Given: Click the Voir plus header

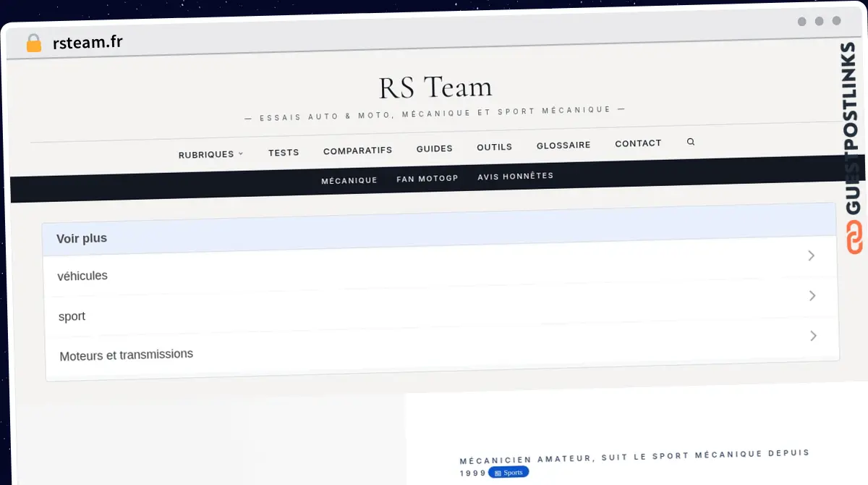Looking at the screenshot, I should pos(439,228).
